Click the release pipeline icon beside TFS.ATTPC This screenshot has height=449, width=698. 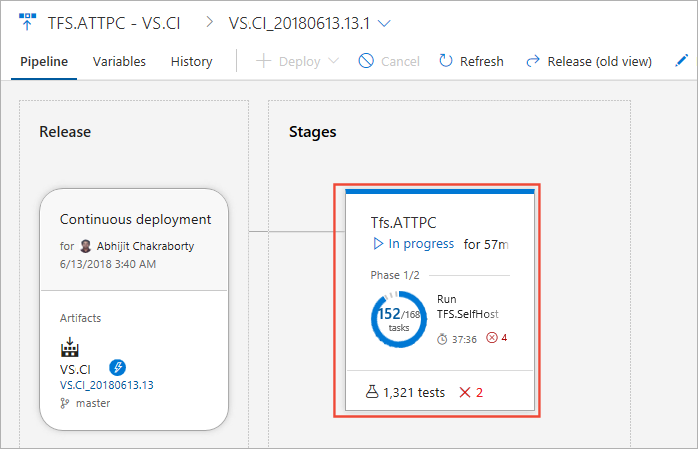27,22
